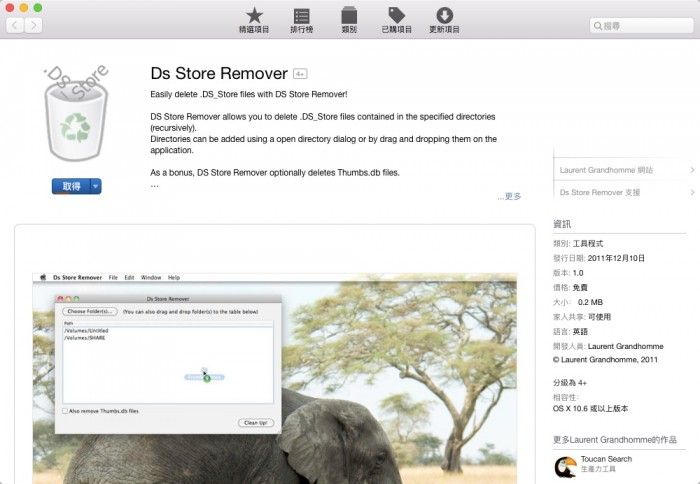Image resolution: width=700 pixels, height=484 pixels.
Task: Click release date 2011年12月10日
Action: pyautogui.click(x=616, y=258)
